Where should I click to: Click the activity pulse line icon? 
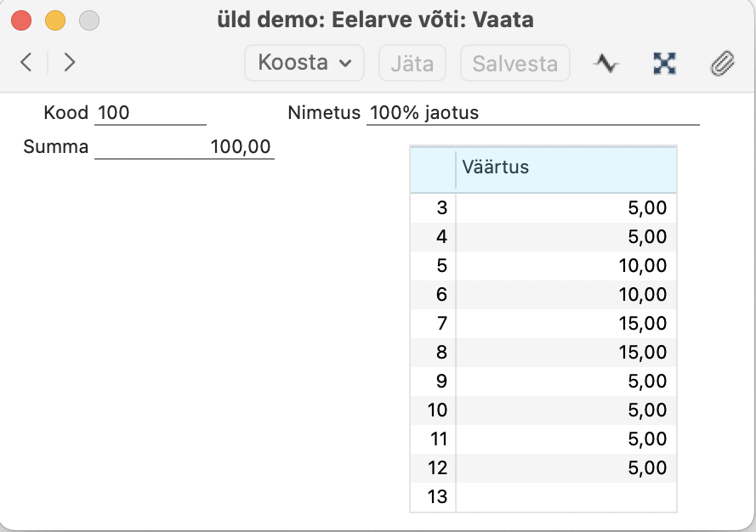click(x=605, y=63)
